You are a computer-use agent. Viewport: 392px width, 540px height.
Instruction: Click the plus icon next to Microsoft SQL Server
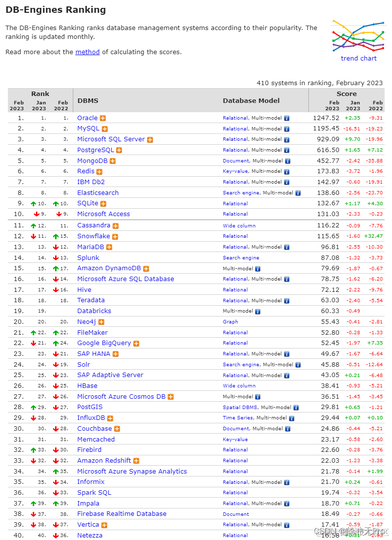(150, 140)
